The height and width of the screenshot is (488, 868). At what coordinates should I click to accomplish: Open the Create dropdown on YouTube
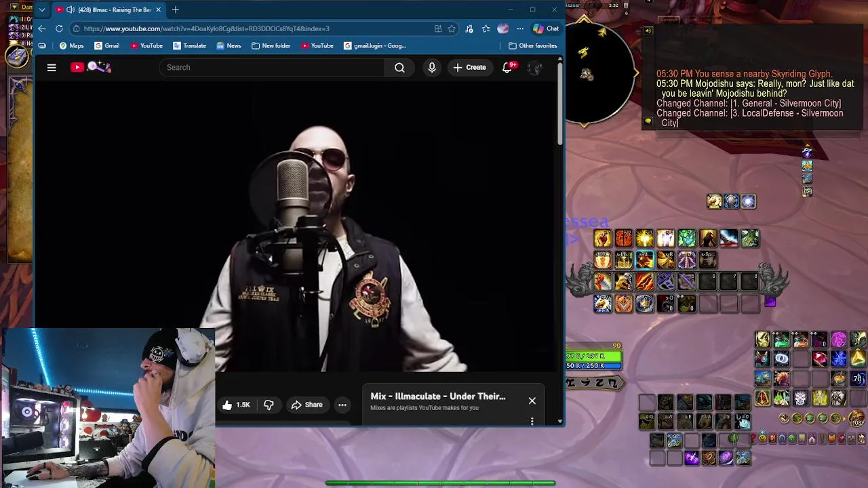[469, 67]
